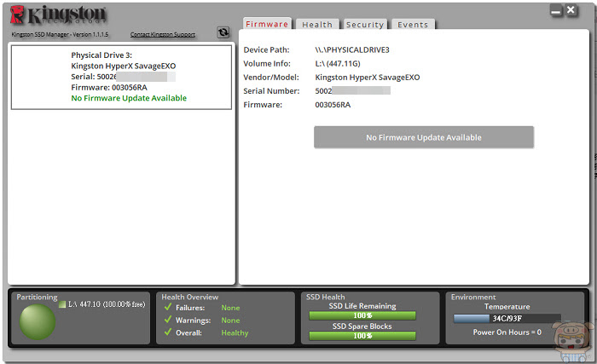The height and width of the screenshot is (364, 597).
Task: Click the Health Overview panel title
Action: tap(189, 297)
